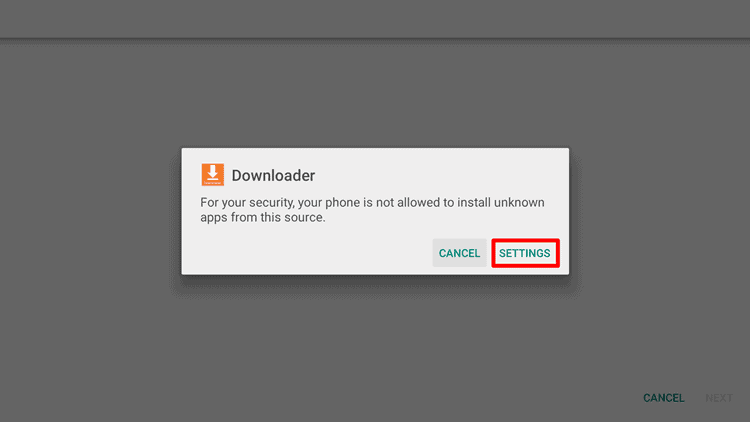
Task: Tap the word "unknown" in the message
Action: point(519,202)
